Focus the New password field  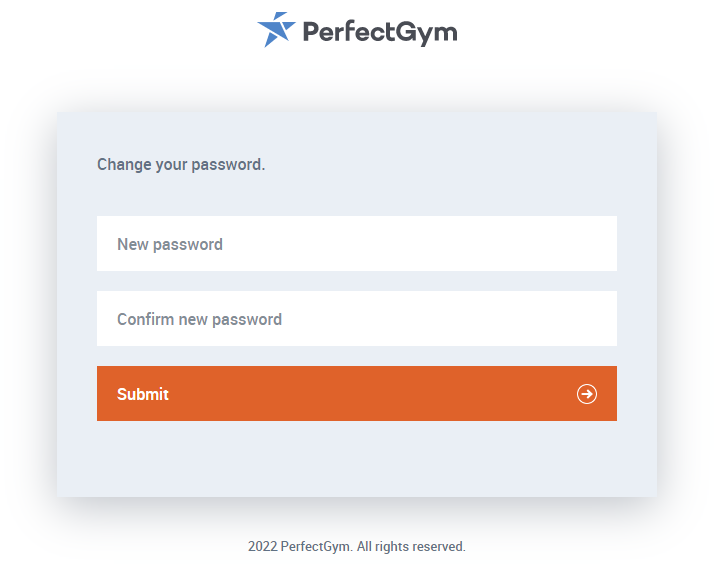(x=357, y=244)
